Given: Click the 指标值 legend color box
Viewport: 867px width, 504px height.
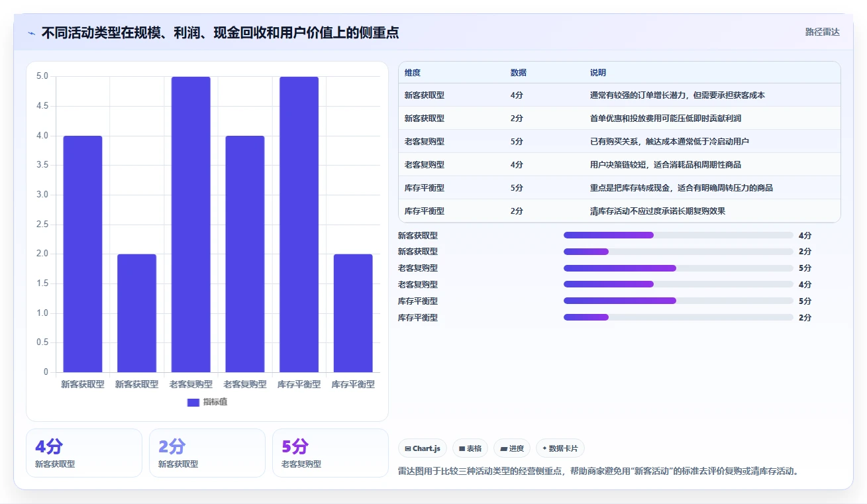Looking at the screenshot, I should point(193,402).
